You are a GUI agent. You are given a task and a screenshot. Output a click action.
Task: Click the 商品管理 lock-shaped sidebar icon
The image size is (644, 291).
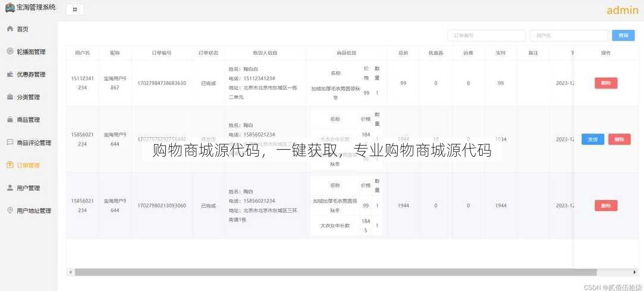[x=10, y=119]
